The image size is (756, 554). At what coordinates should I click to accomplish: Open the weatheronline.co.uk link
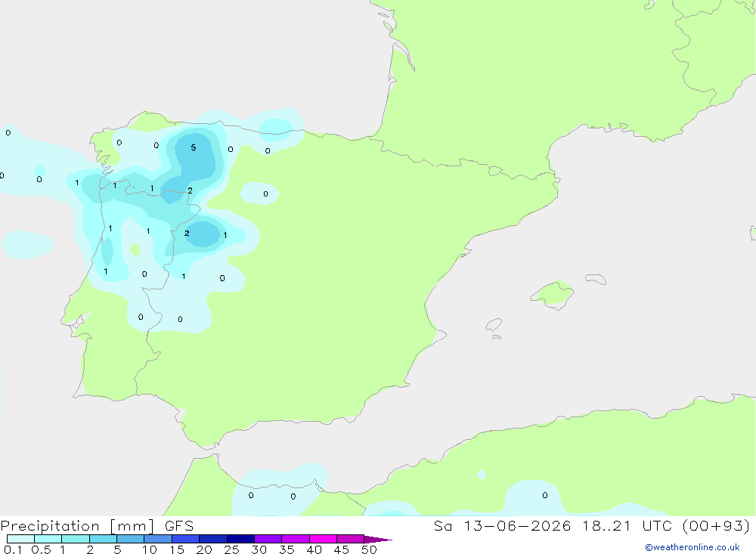pos(692,547)
